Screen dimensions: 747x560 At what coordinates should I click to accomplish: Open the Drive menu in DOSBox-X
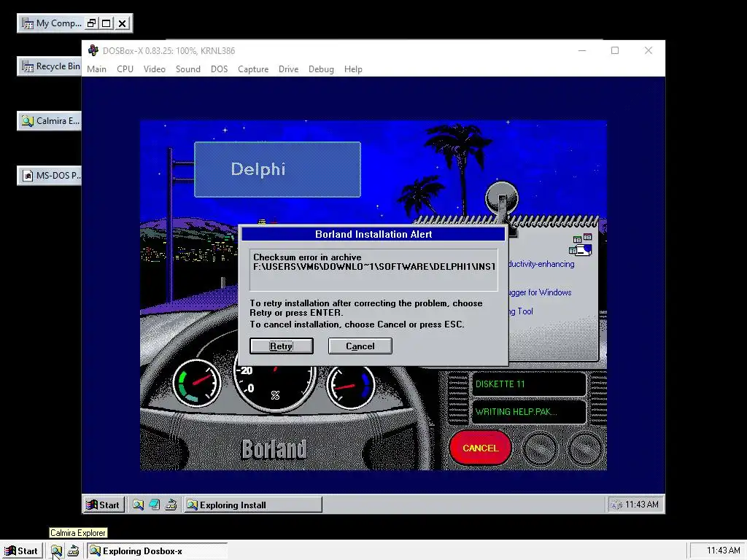(288, 69)
